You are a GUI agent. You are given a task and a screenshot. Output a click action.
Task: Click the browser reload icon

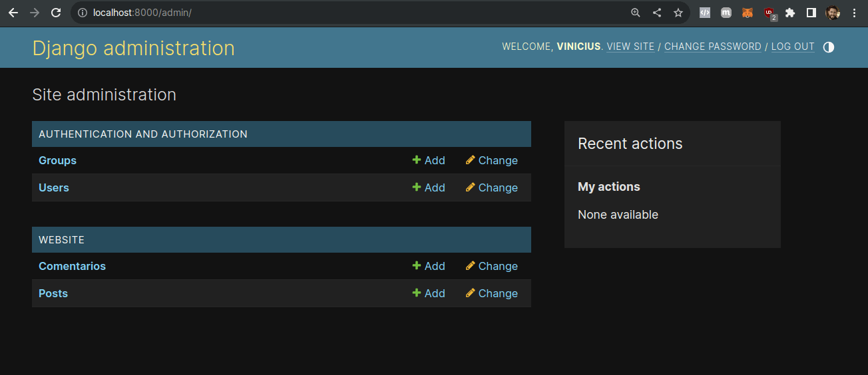click(x=56, y=13)
